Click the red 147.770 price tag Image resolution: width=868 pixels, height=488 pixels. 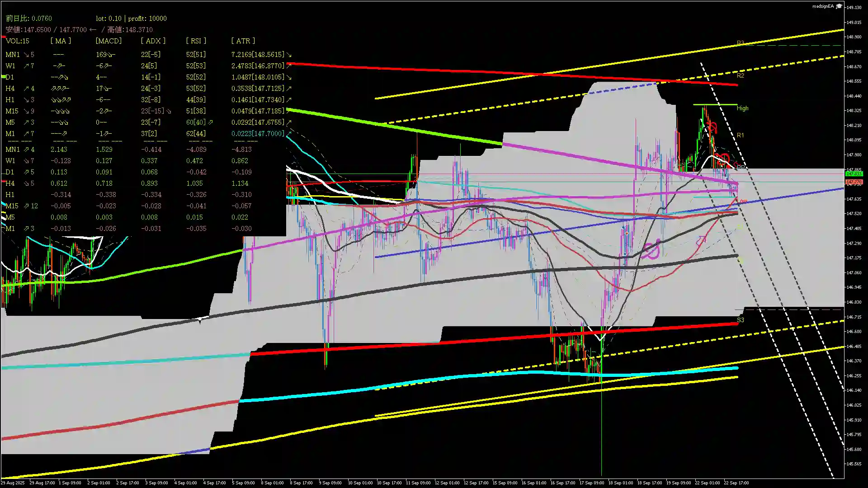(x=854, y=182)
